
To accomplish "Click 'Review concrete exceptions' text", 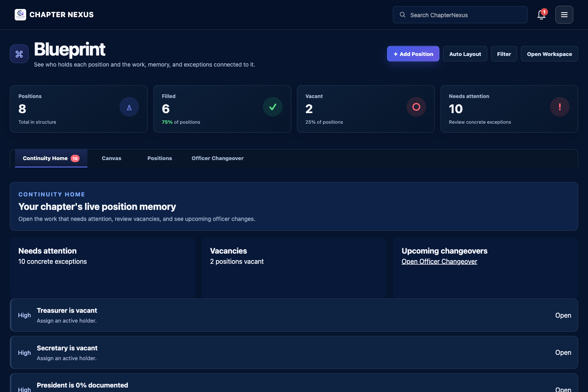I will pyautogui.click(x=480, y=122).
